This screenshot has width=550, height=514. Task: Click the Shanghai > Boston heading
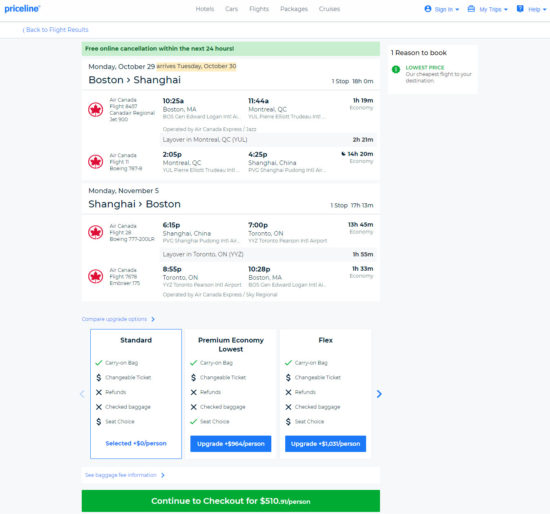135,204
